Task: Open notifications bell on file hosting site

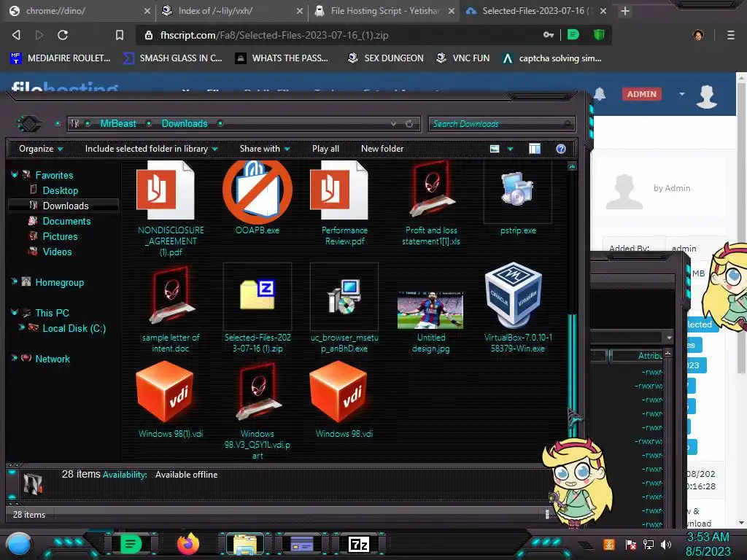Action: pos(600,94)
